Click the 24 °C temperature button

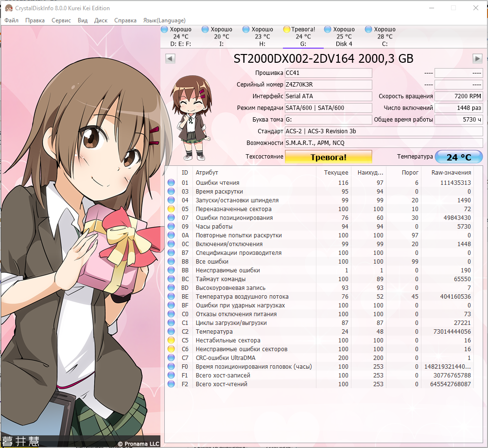pos(459,157)
